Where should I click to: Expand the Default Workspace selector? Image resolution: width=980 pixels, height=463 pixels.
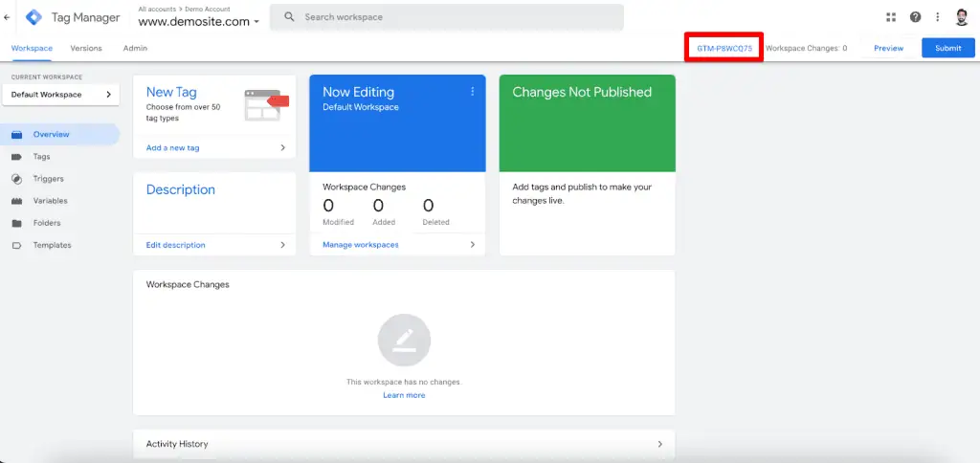[x=60, y=95]
